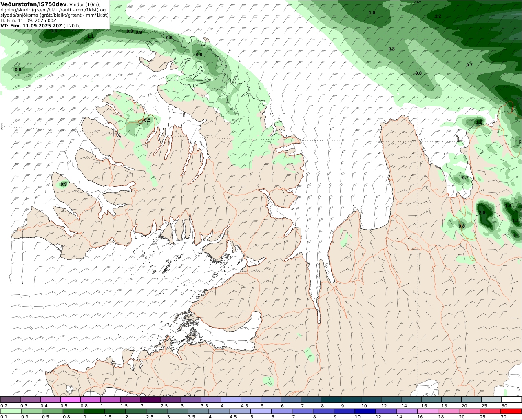The height and width of the screenshot is (420, 522).
Task: Click the 0.2 label in the legend
Action: coord(4,406)
